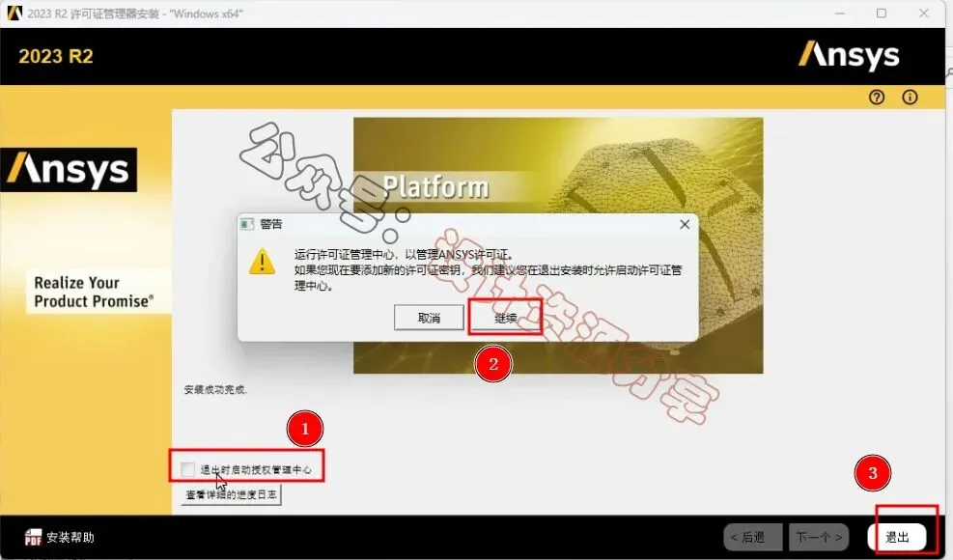Screen dimensions: 953x560
Task: Click the 安装成功完成 status text
Action: (x=215, y=390)
